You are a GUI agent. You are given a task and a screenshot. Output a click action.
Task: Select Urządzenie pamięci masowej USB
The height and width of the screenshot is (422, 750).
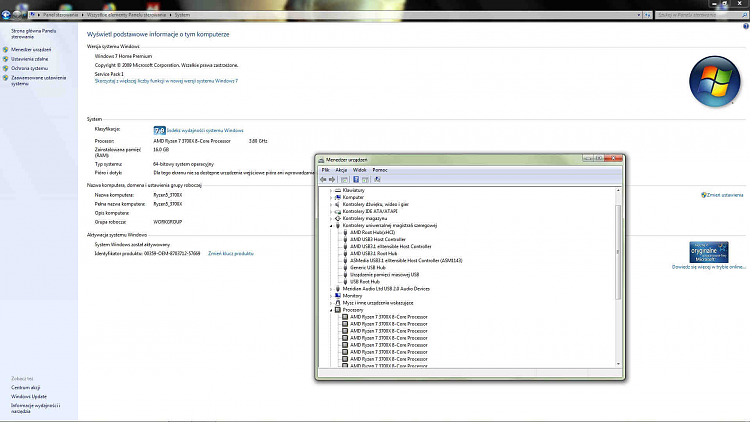coord(385,275)
